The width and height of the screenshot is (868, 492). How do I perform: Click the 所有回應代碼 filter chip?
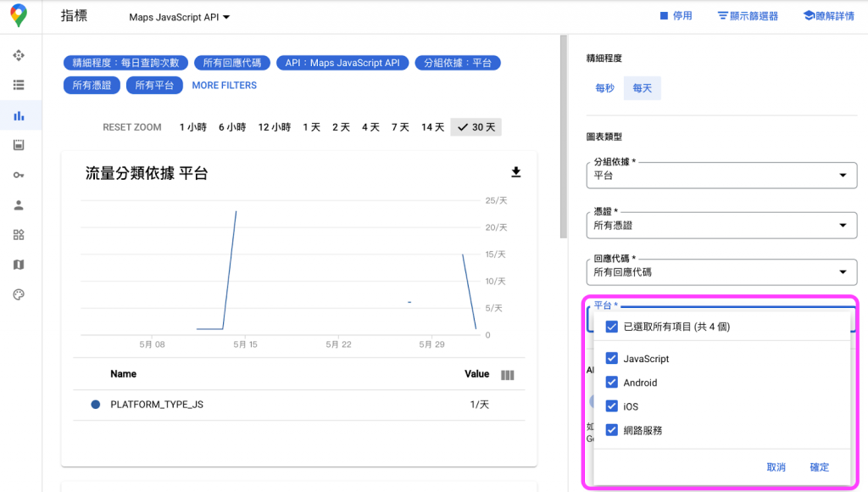pyautogui.click(x=232, y=63)
